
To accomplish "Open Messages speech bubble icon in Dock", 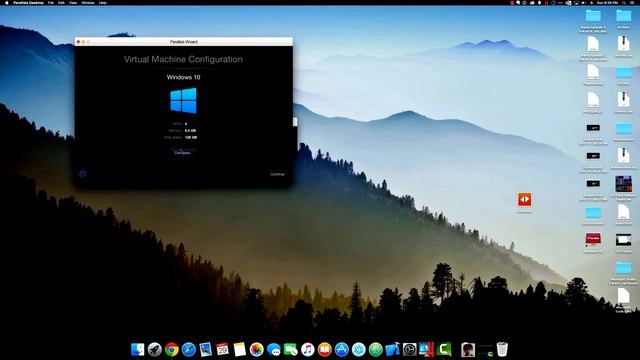I will pos(273,350).
